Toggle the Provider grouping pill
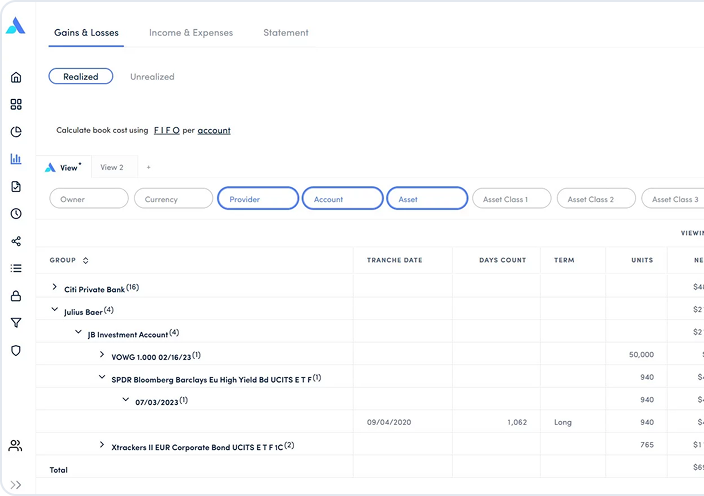 (x=258, y=198)
